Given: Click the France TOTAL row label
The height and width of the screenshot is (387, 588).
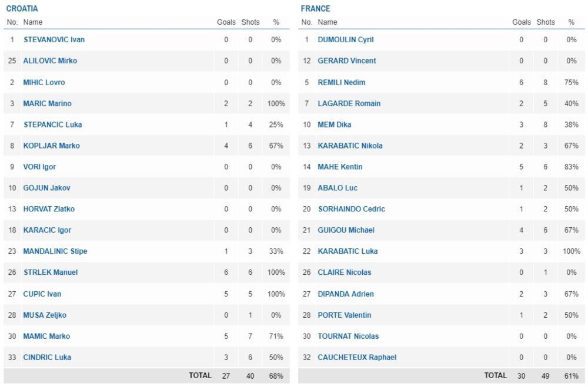Looking at the screenshot, I should pyautogui.click(x=495, y=375).
